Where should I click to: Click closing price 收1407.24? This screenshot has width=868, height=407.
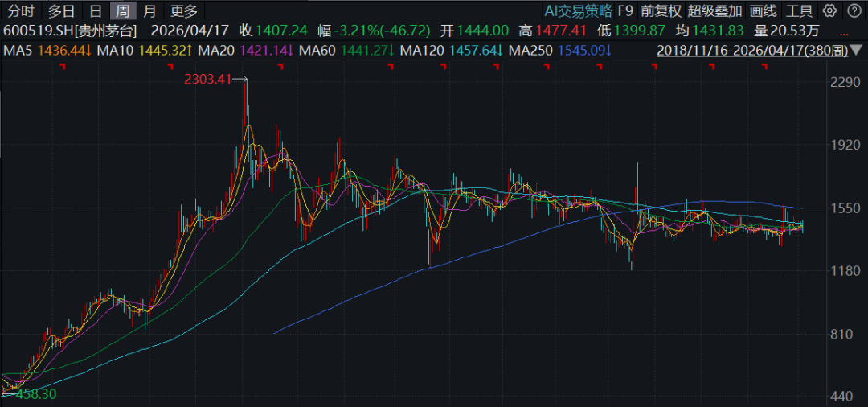click(x=275, y=31)
